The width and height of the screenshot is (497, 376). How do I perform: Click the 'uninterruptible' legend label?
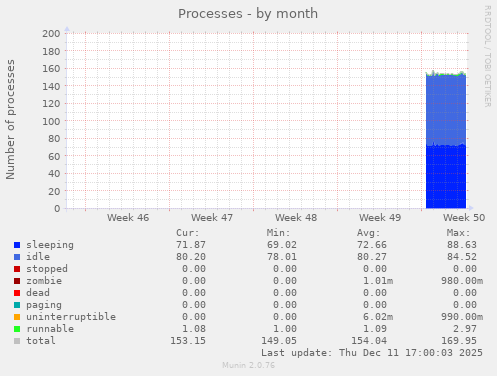click(71, 317)
